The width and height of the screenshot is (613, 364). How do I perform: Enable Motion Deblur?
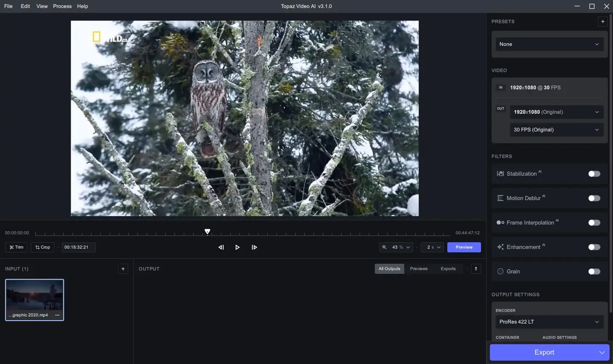coord(594,198)
